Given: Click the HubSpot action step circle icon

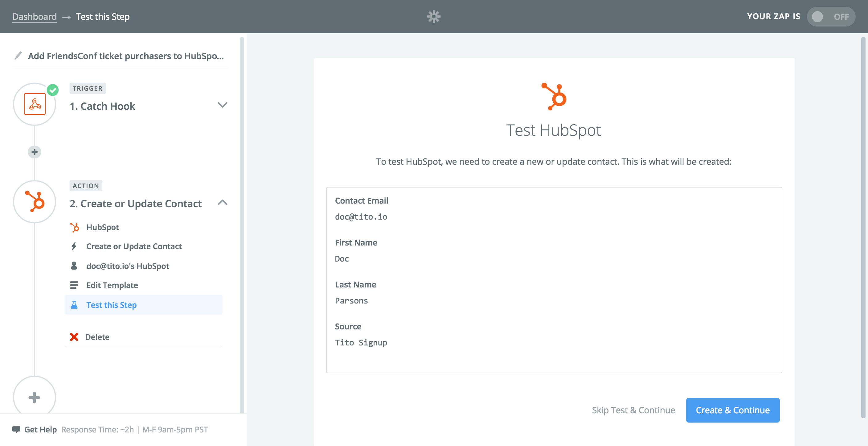Looking at the screenshot, I should pyautogui.click(x=35, y=202).
